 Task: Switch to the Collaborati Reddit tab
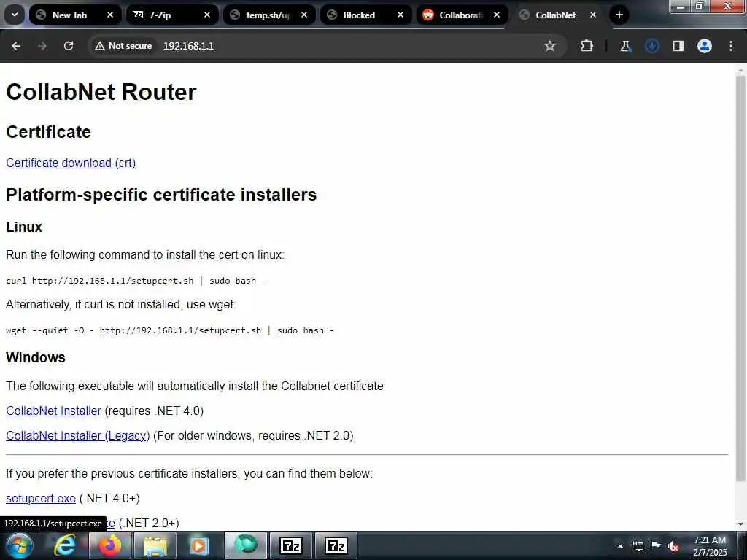click(463, 15)
